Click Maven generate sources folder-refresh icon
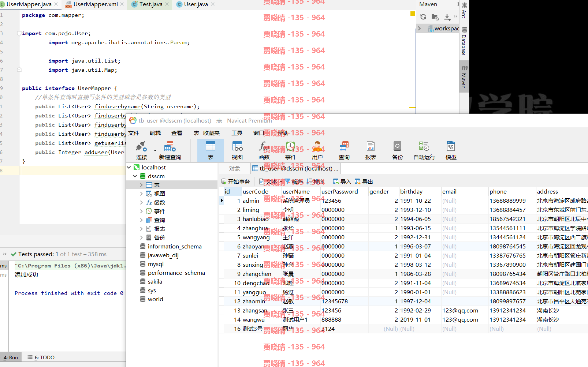Screen dimensions: 588x367 tap(435, 17)
